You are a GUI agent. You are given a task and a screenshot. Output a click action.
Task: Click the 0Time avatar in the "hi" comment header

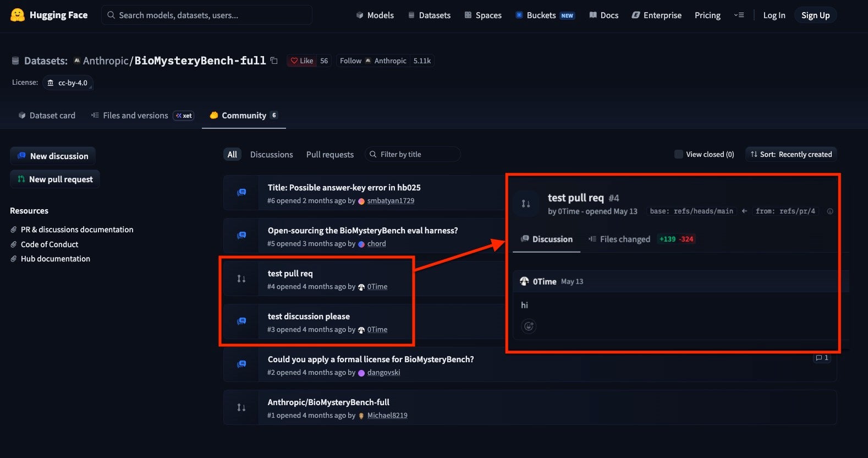pyautogui.click(x=524, y=281)
